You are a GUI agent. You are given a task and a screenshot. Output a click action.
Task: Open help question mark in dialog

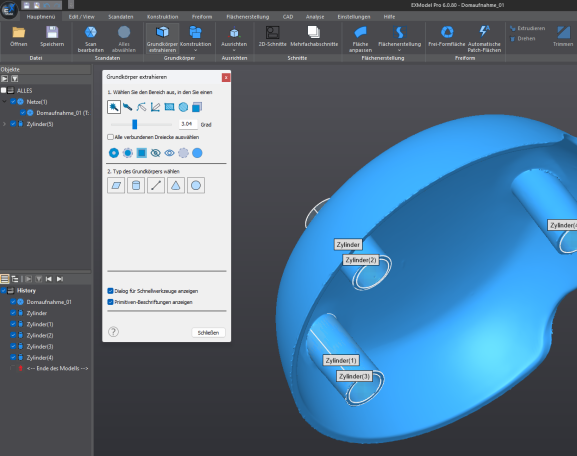tap(113, 332)
